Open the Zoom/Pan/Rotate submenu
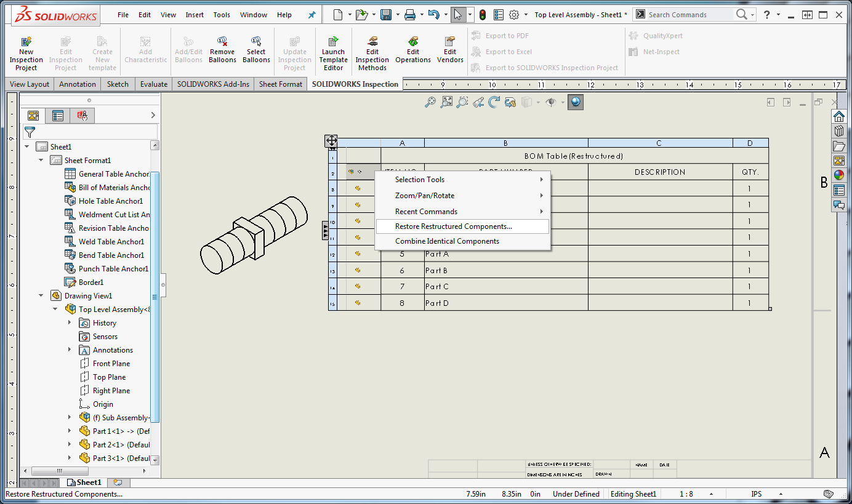852x504 pixels. 462,195
